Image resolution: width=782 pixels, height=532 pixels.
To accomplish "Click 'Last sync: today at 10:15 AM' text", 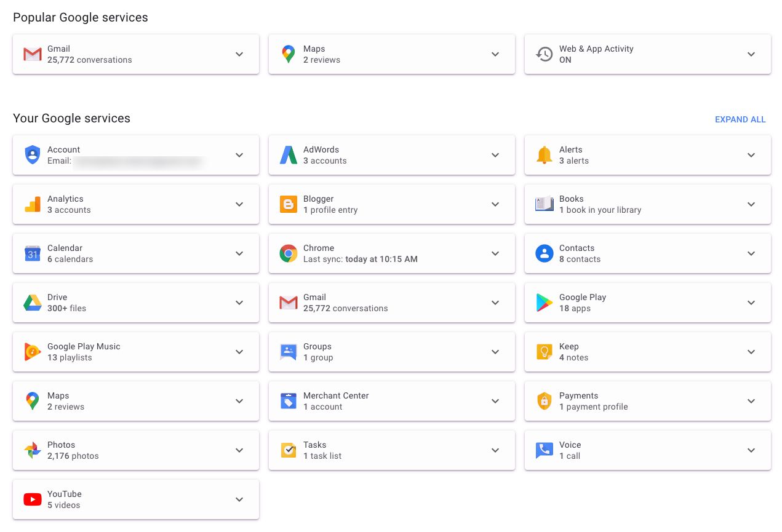I will 361,259.
